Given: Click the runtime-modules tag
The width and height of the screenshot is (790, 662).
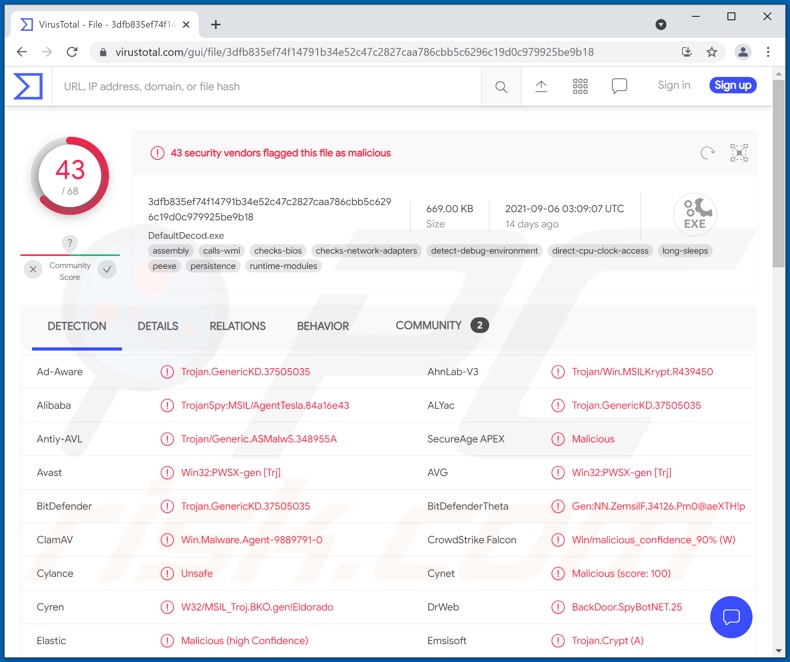Looking at the screenshot, I should (x=283, y=266).
